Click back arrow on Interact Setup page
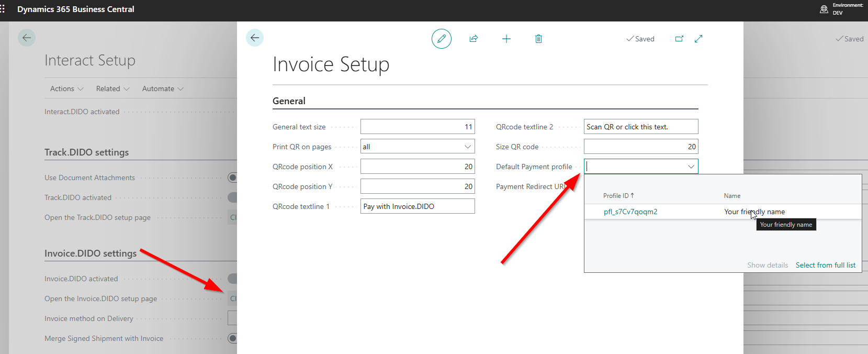 (x=27, y=38)
